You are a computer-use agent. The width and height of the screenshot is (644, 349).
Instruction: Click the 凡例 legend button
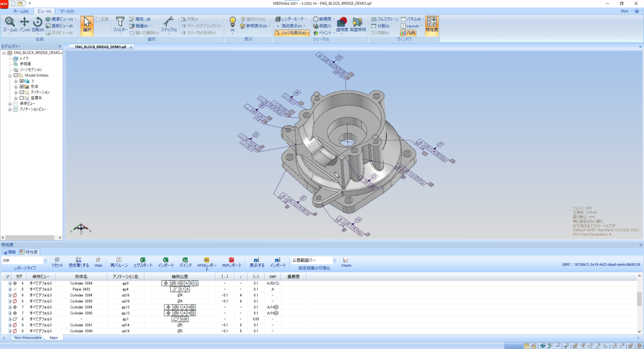(408, 33)
